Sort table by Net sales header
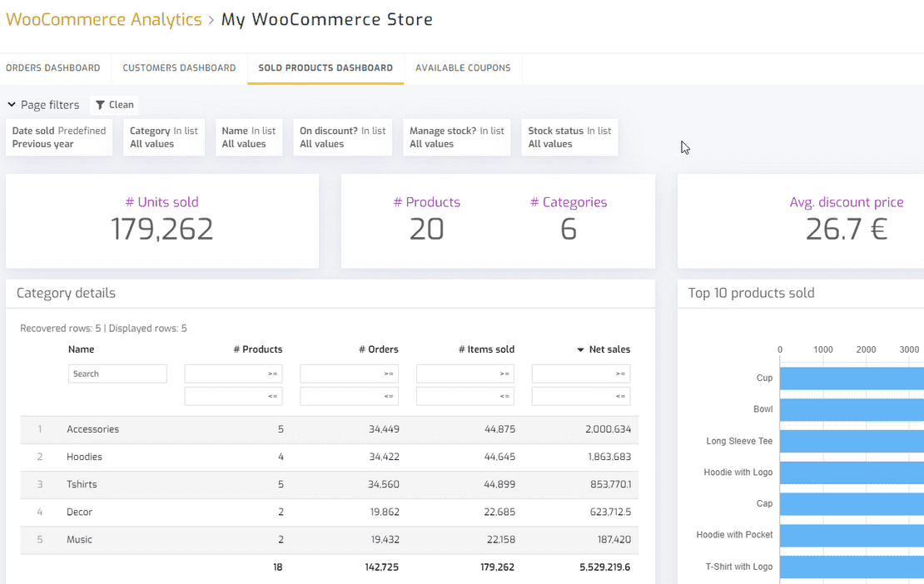924x584 pixels. tap(609, 349)
